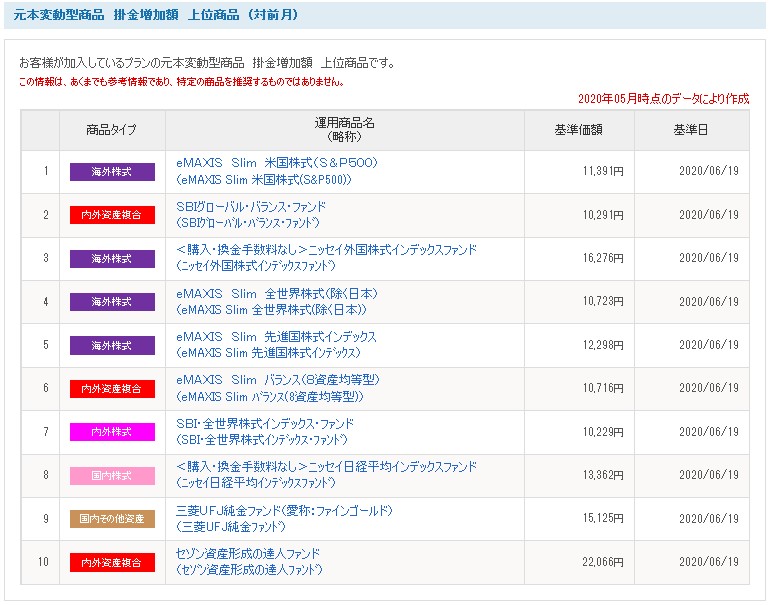
Task: Click the お客様が加入しているプラン description text
Action: [x=207, y=63]
